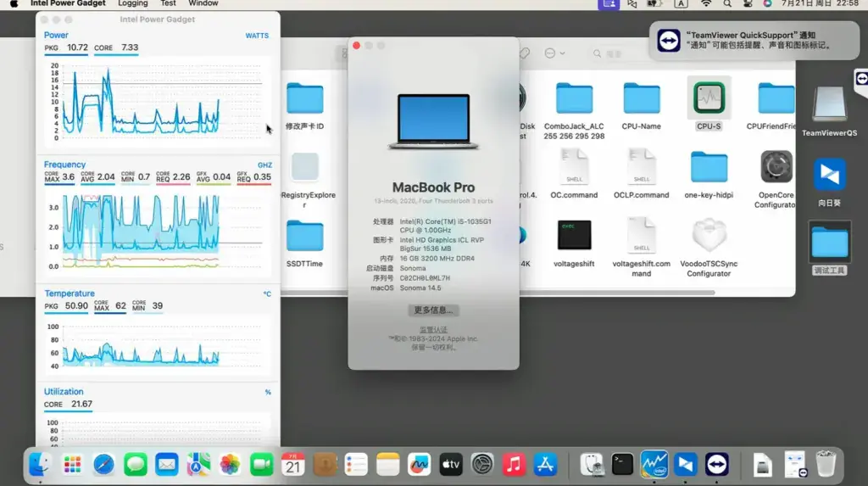Open Music from the Dock
The height and width of the screenshot is (486, 868).
pyautogui.click(x=514, y=465)
